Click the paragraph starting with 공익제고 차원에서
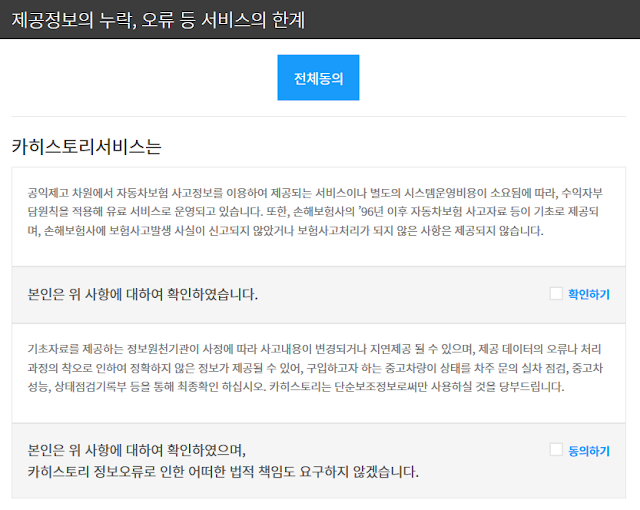The width and height of the screenshot is (640, 510). [x=315, y=212]
